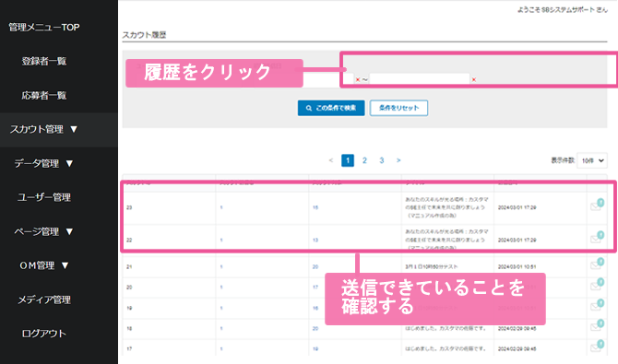The height and width of the screenshot is (364, 618).
Task: Open メディア管理 in sidebar
Action: pos(44,299)
